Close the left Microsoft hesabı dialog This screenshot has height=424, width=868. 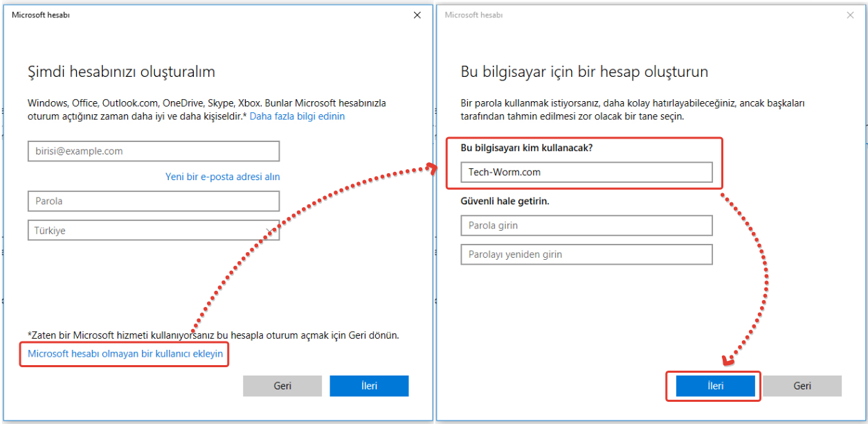tap(417, 15)
